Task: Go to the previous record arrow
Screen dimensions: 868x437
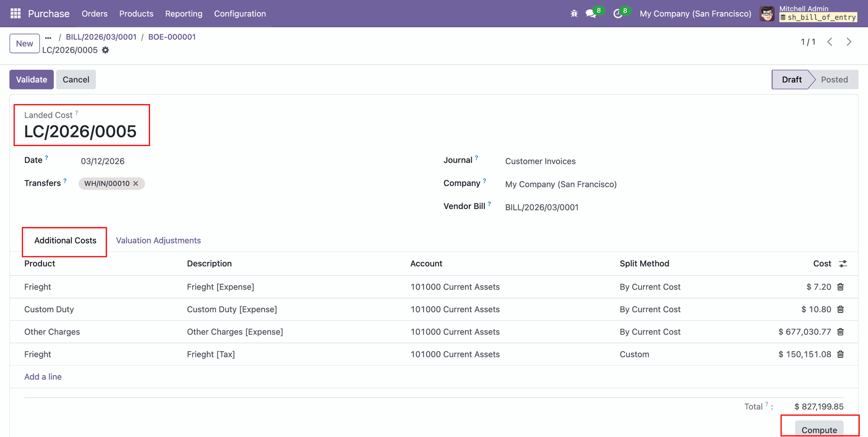Action: click(830, 42)
